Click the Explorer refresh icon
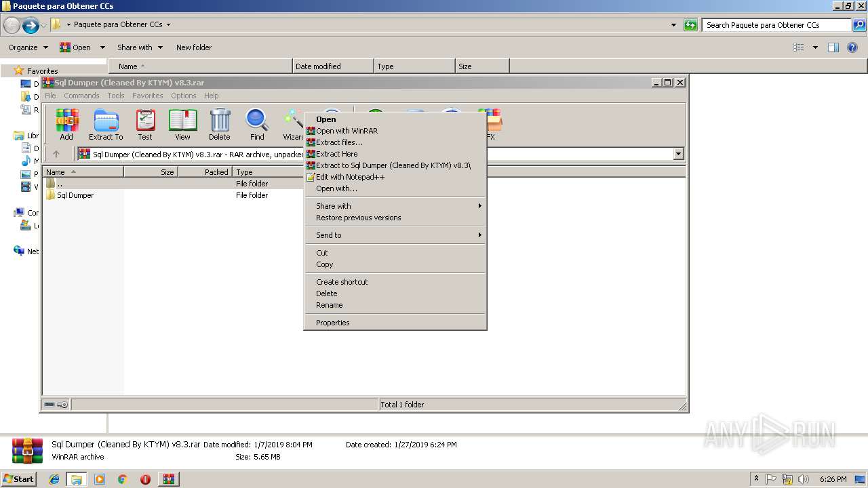 pos(690,25)
